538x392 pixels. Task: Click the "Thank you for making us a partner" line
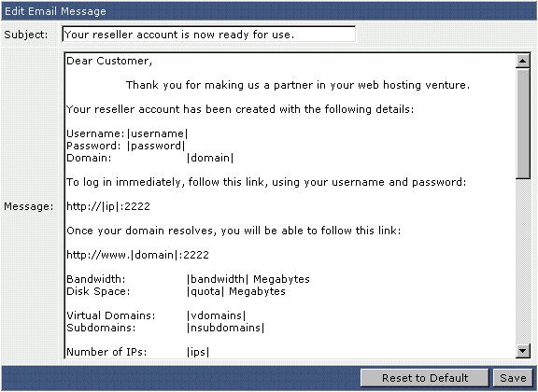297,85
